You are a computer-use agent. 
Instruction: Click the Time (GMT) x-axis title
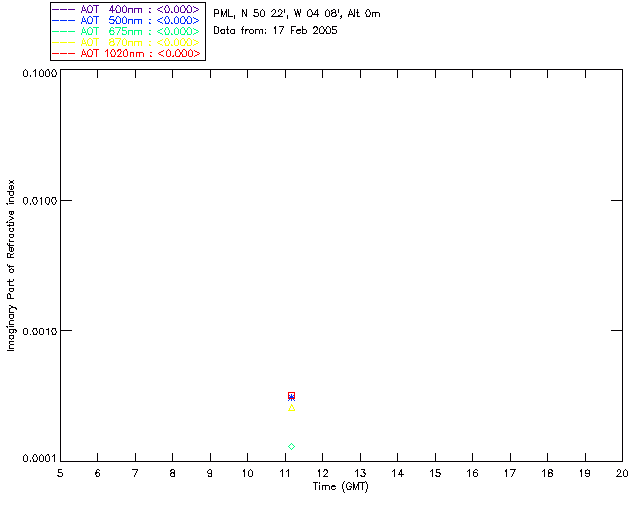click(340, 486)
